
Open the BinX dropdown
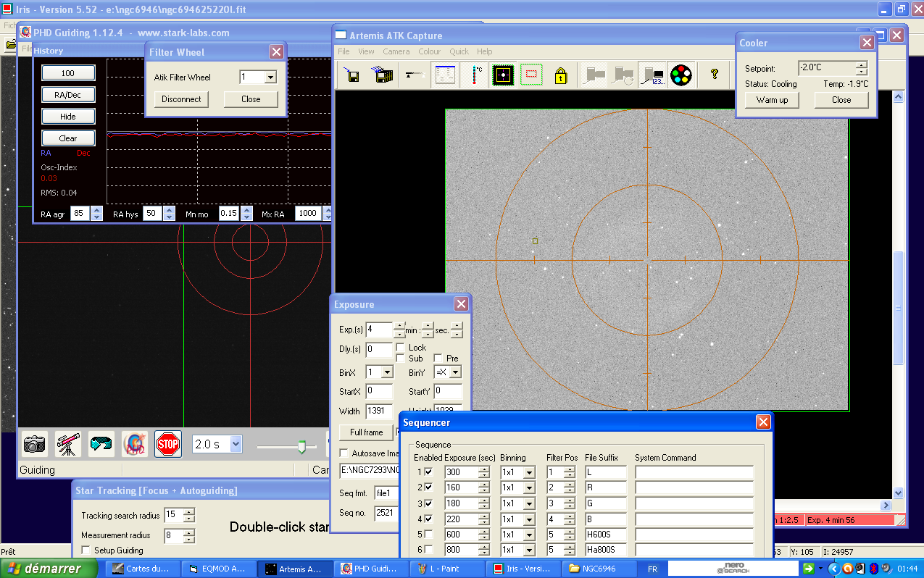point(387,372)
